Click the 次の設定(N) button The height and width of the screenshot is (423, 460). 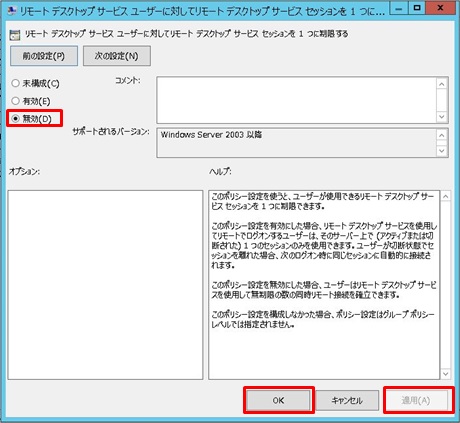[117, 56]
